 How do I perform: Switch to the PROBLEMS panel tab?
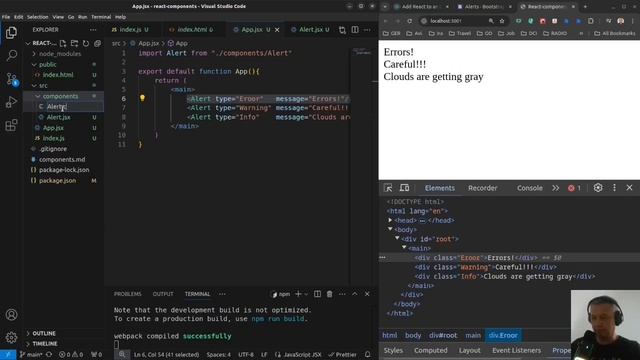(127, 294)
